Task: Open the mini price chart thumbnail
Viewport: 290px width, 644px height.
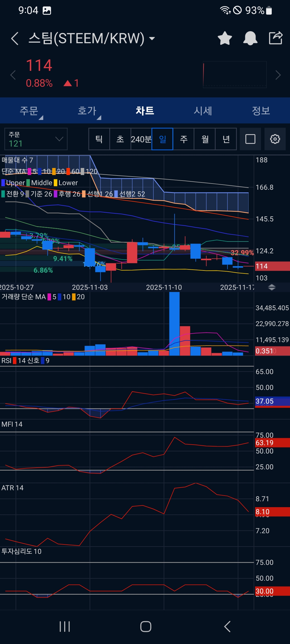Action: point(235,75)
